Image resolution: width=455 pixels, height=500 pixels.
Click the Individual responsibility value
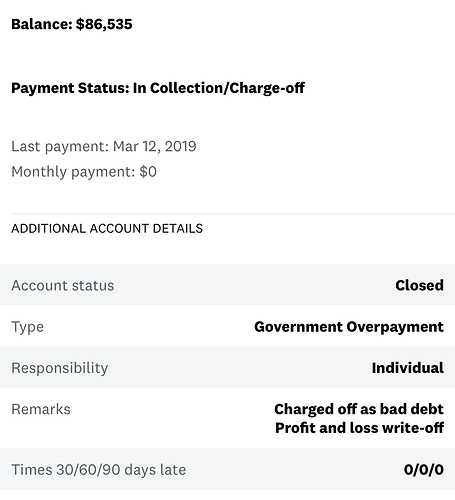coord(408,368)
